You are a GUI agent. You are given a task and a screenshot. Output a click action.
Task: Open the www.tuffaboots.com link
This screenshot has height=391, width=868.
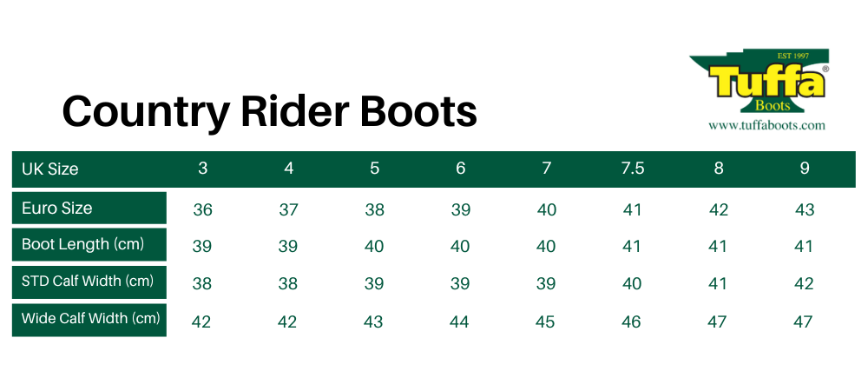(x=766, y=125)
